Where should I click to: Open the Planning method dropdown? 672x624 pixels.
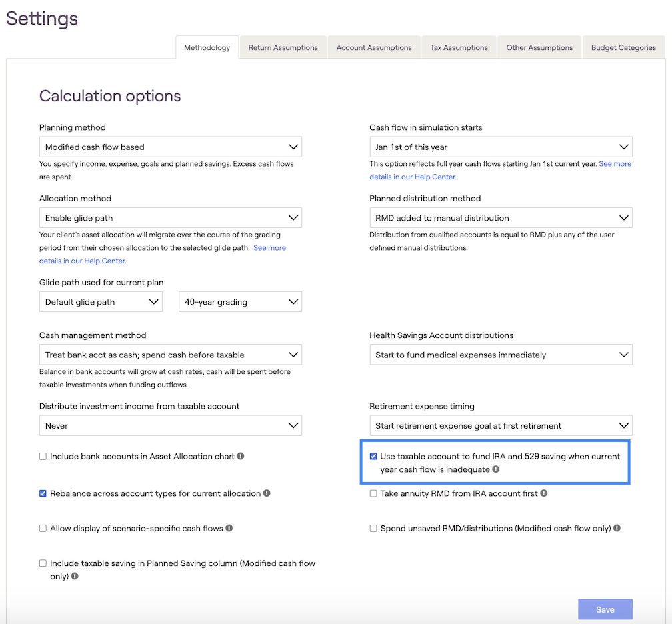(x=170, y=147)
